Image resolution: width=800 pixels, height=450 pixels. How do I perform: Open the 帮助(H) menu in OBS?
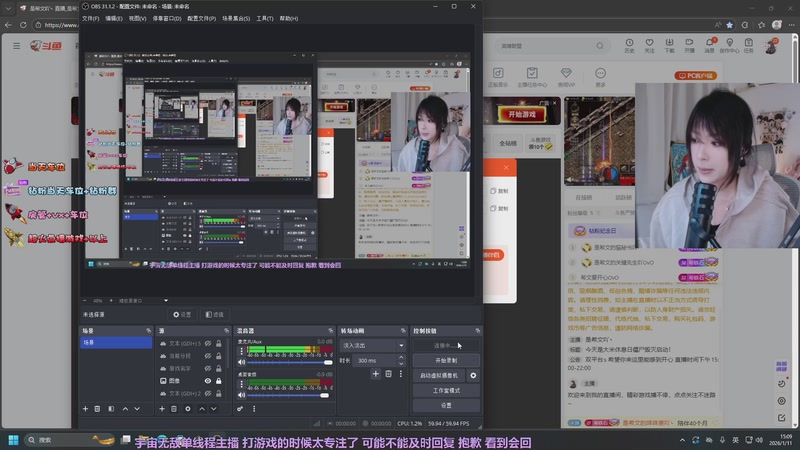click(289, 18)
